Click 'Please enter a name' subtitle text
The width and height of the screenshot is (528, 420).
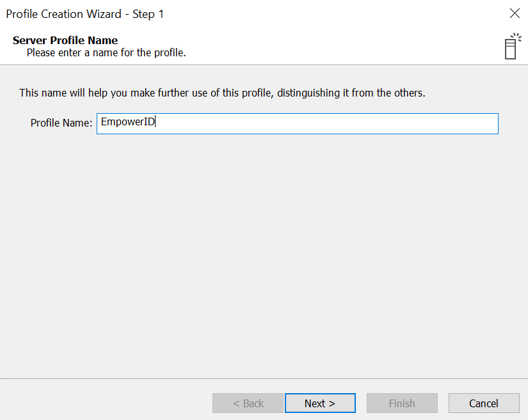pos(106,52)
